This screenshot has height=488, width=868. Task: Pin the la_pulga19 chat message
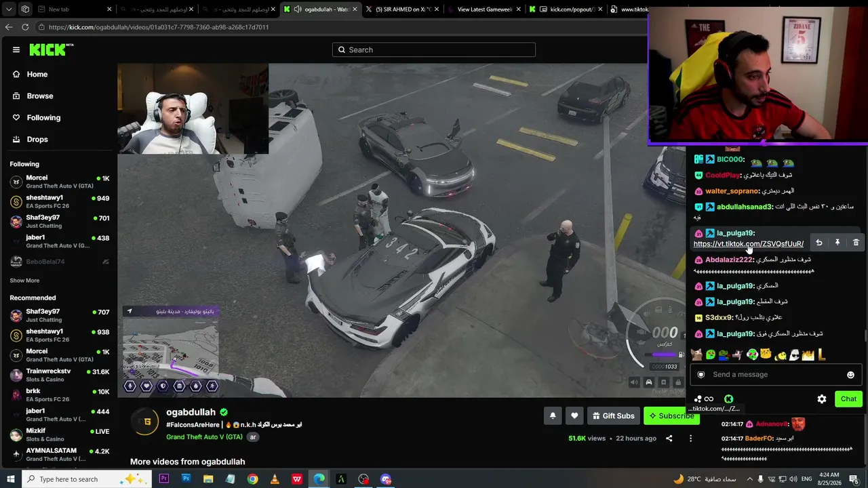click(x=837, y=243)
